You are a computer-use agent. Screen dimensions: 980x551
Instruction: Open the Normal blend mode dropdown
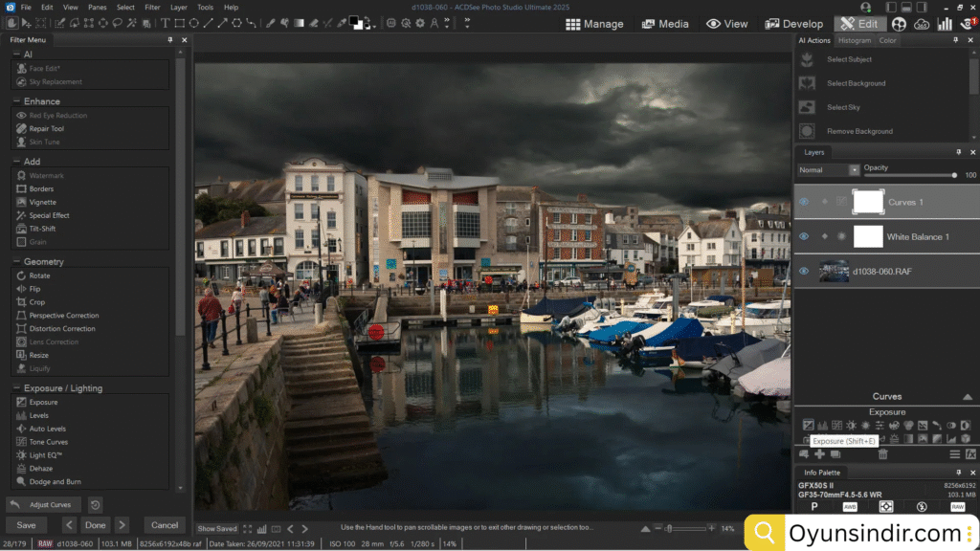point(827,169)
